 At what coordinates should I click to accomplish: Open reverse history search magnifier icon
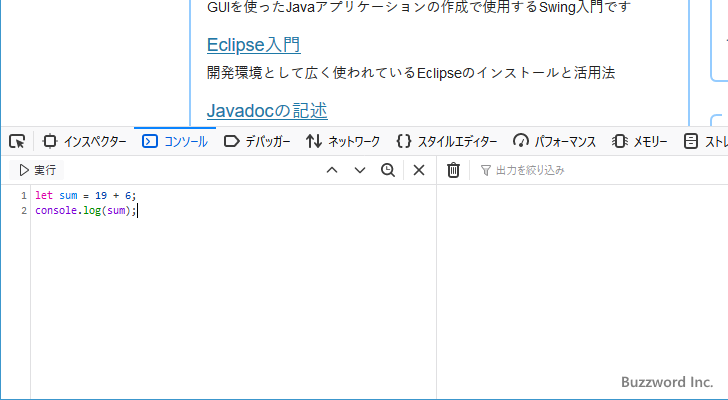pos(388,170)
